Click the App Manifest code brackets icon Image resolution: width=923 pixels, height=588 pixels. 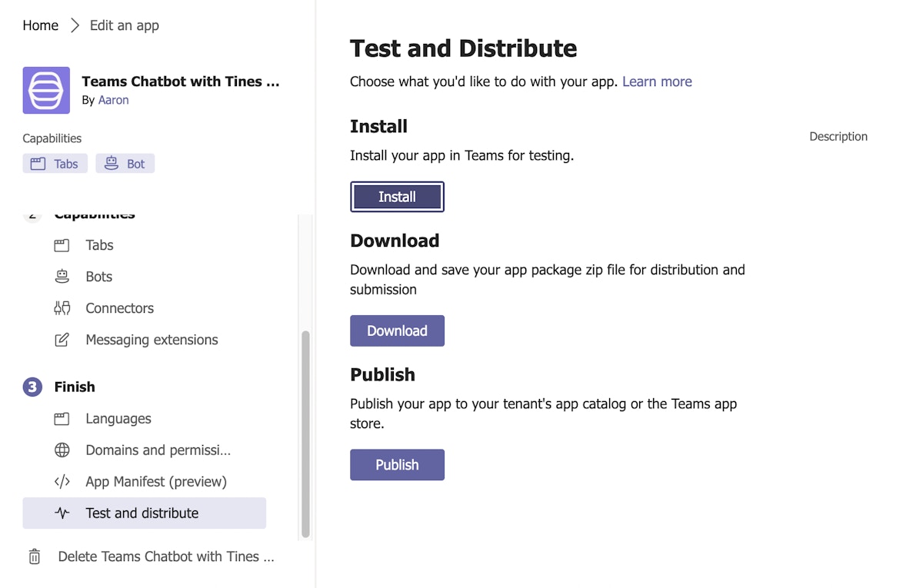(x=62, y=482)
